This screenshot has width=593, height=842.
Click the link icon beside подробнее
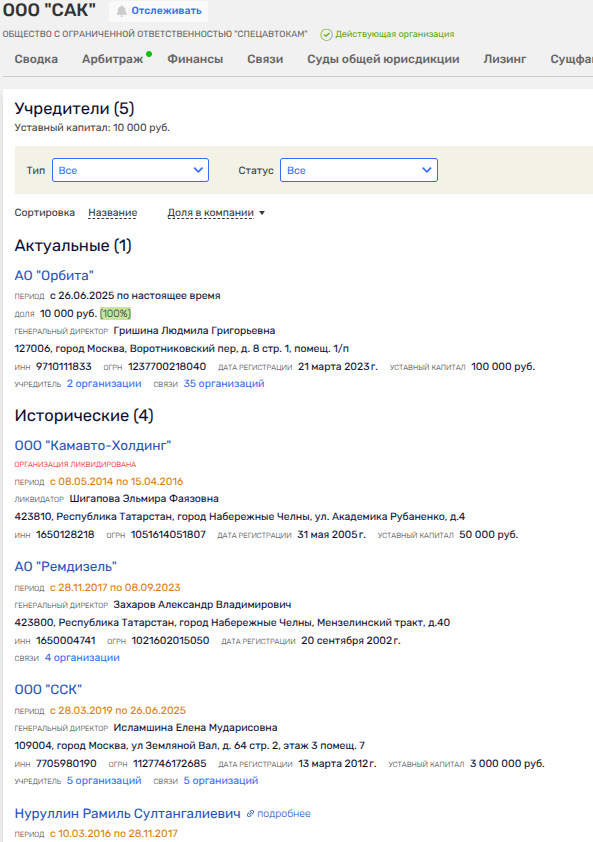tap(250, 814)
